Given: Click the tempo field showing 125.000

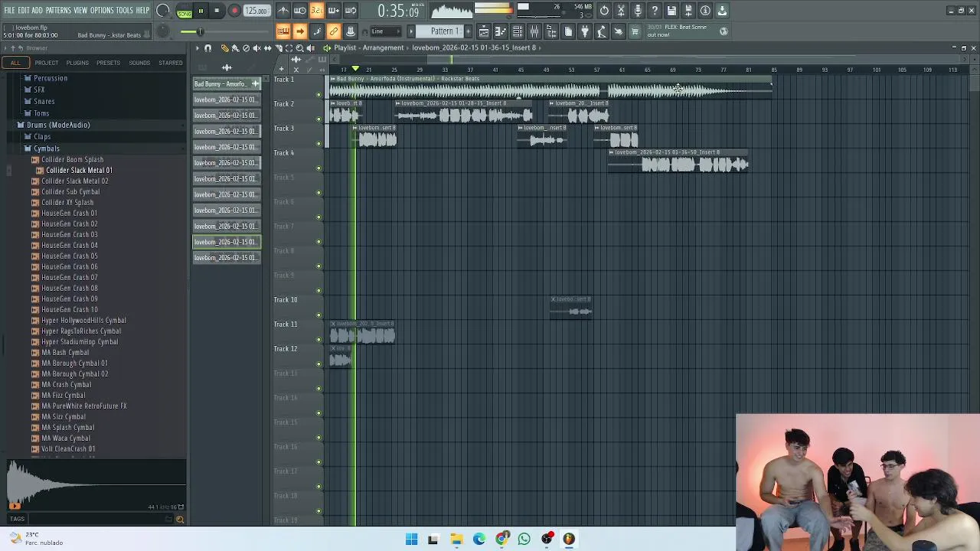Looking at the screenshot, I should (x=256, y=11).
